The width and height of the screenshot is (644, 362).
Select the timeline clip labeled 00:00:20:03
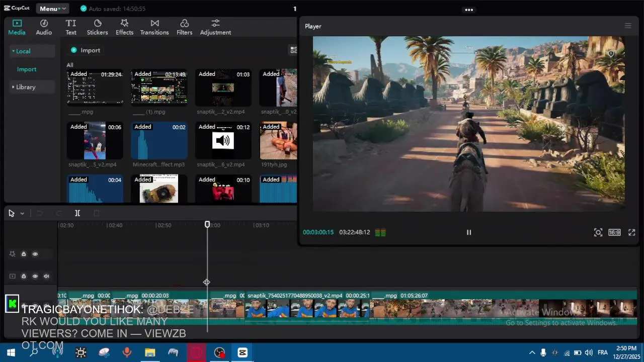point(159,308)
